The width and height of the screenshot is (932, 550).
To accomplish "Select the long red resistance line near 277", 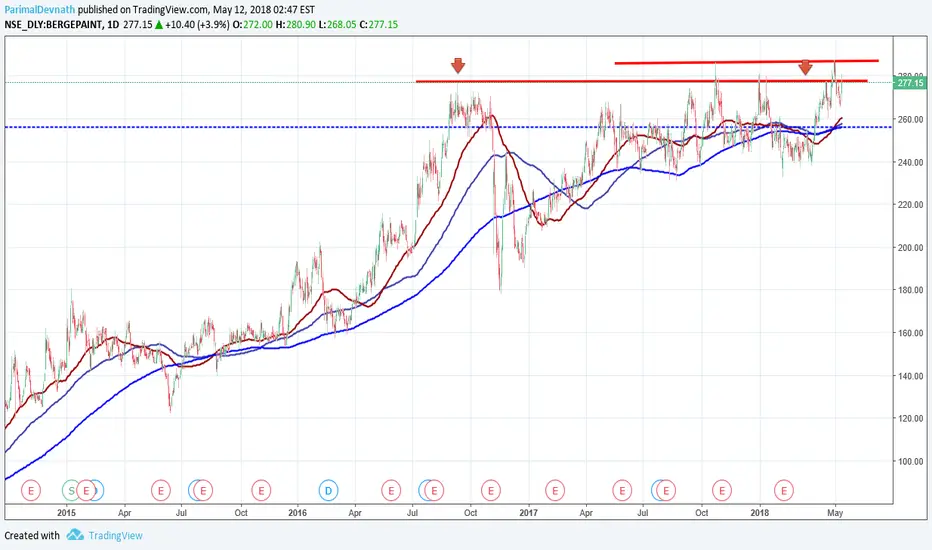I will point(642,81).
